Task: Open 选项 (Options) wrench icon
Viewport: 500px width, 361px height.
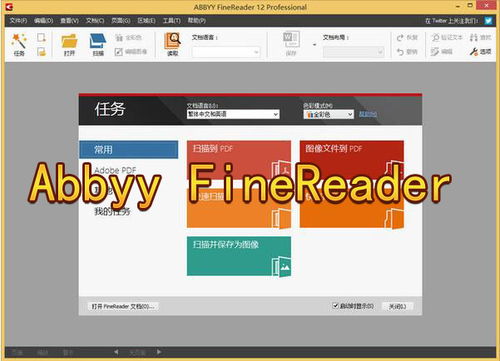Action: pyautogui.click(x=474, y=52)
